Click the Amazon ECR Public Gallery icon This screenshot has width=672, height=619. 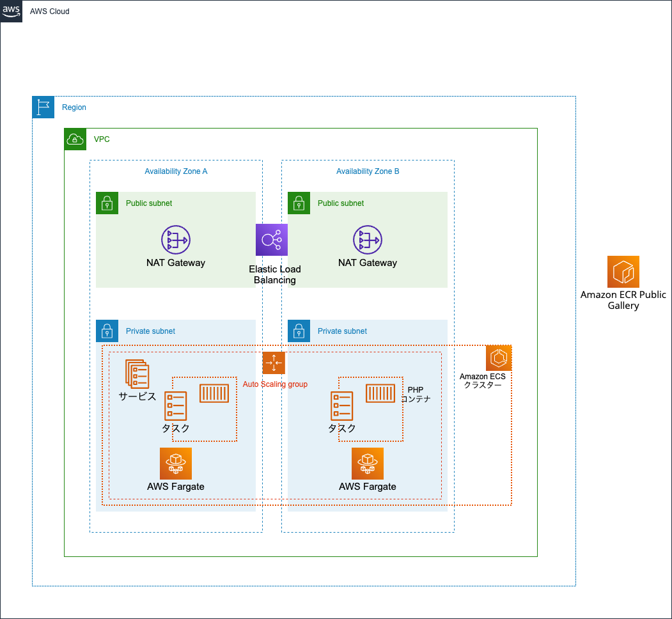point(623,272)
